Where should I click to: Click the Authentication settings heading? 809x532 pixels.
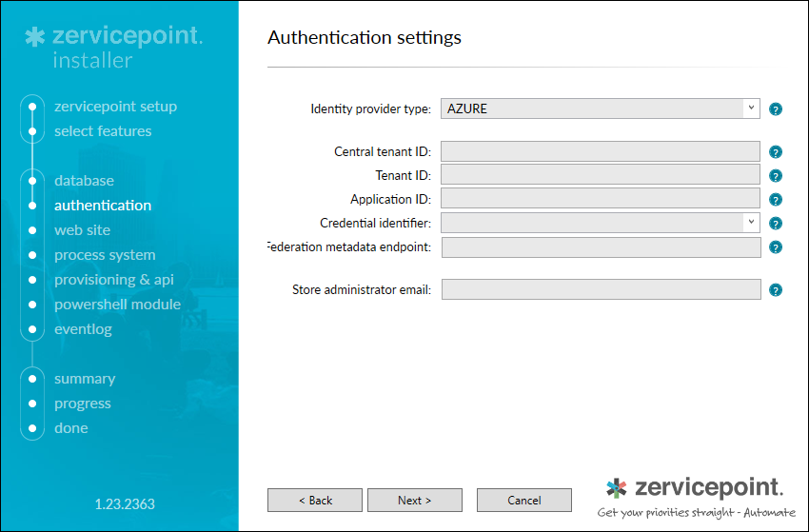coord(365,38)
